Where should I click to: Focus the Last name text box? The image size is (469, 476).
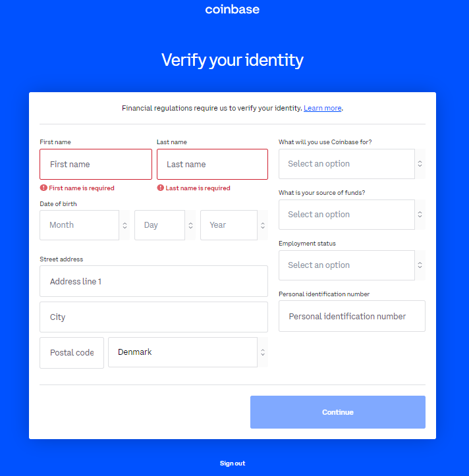point(212,165)
